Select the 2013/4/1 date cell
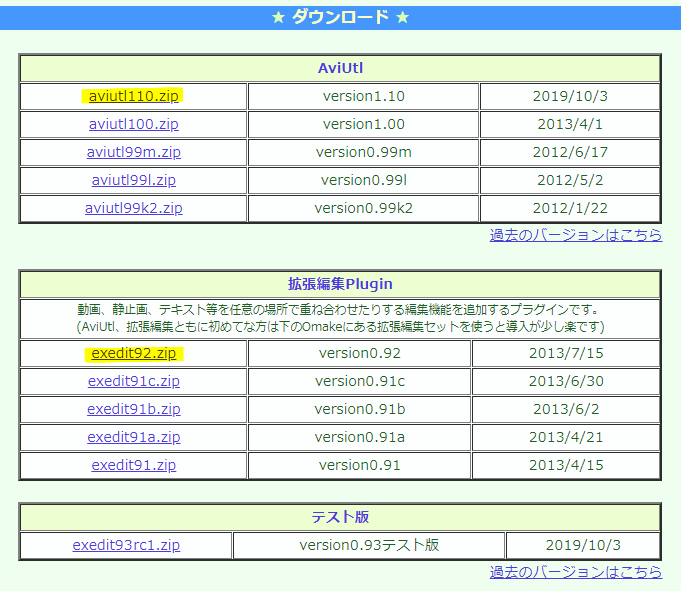681x591 pixels. pos(570,124)
